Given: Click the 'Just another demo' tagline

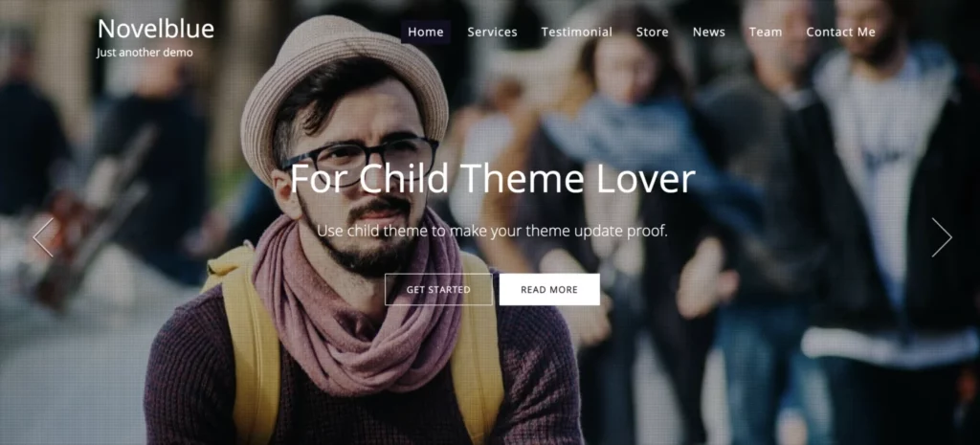Looking at the screenshot, I should (x=145, y=53).
